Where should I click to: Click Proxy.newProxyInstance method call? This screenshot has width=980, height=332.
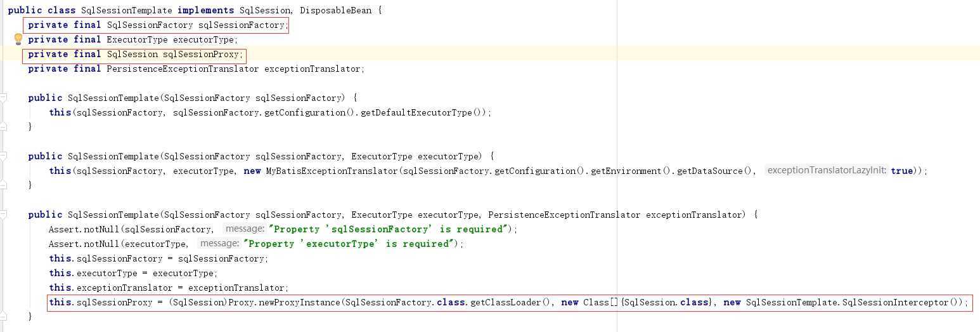(284, 303)
